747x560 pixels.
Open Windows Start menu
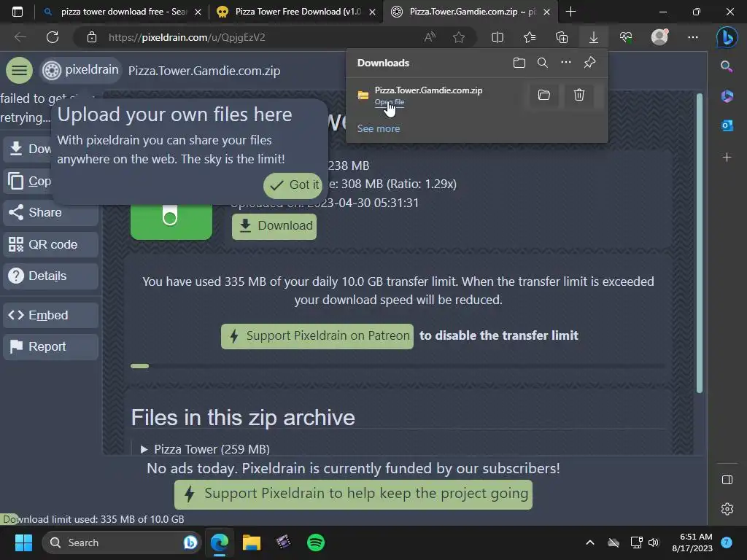coord(23,542)
